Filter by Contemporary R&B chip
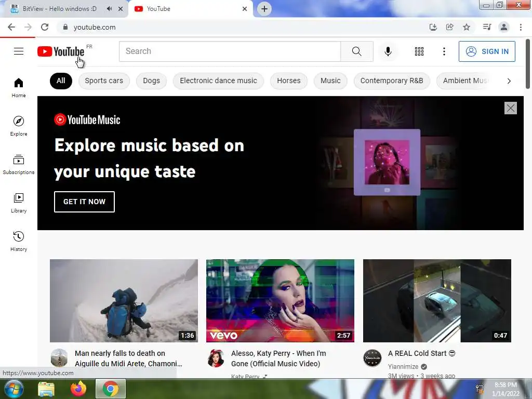 392,81
